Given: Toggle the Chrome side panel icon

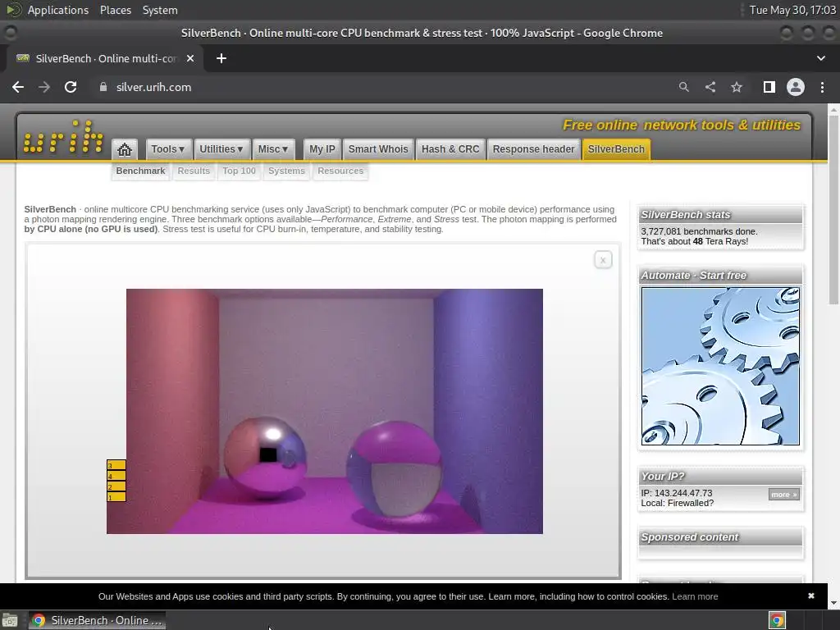Looking at the screenshot, I should (769, 87).
